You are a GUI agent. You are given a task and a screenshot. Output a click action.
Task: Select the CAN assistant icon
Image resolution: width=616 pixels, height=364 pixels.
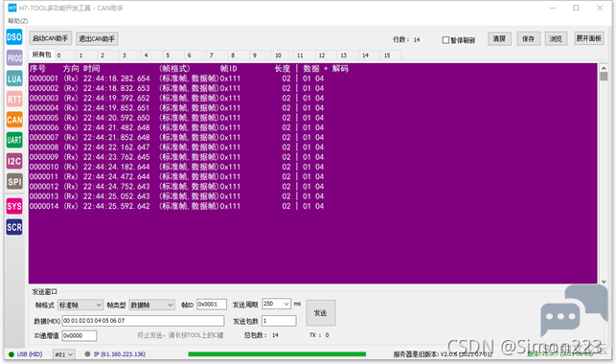[14, 120]
